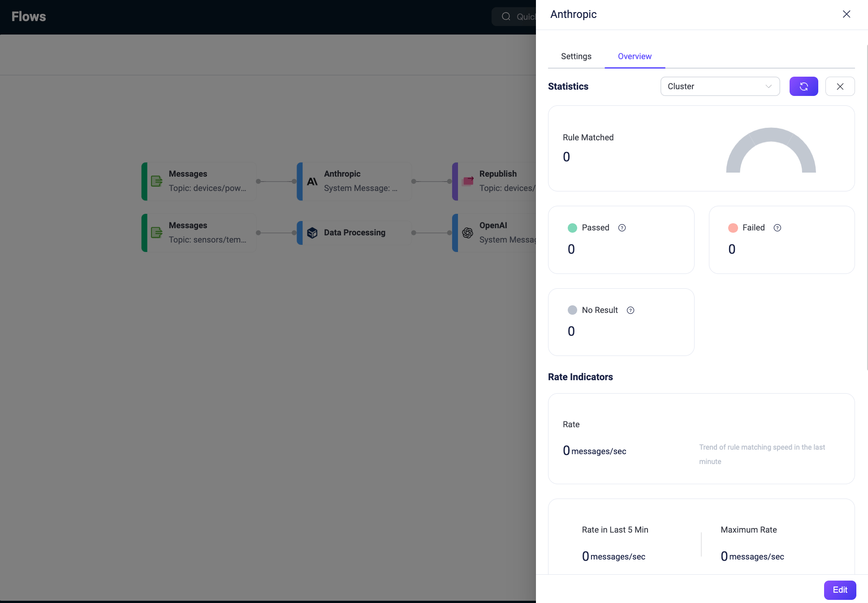868x603 pixels.
Task: Click the Cluster dropdown chevron arrow
Action: 769,87
